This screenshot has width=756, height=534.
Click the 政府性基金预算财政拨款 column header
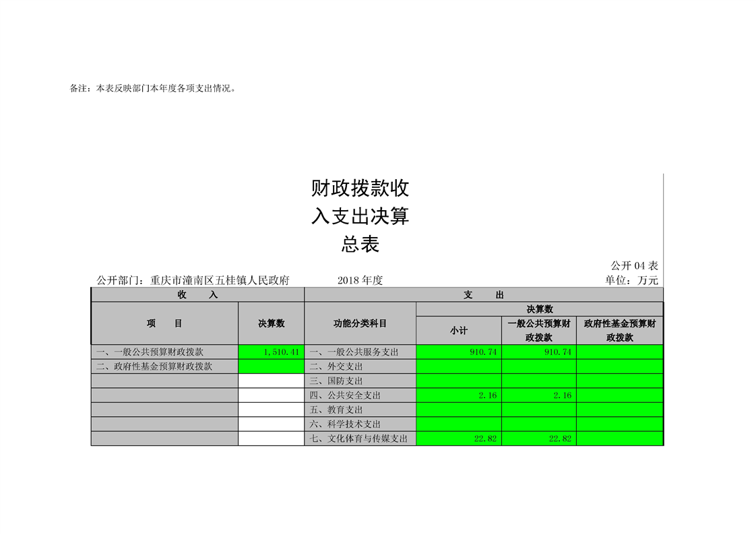(620, 331)
